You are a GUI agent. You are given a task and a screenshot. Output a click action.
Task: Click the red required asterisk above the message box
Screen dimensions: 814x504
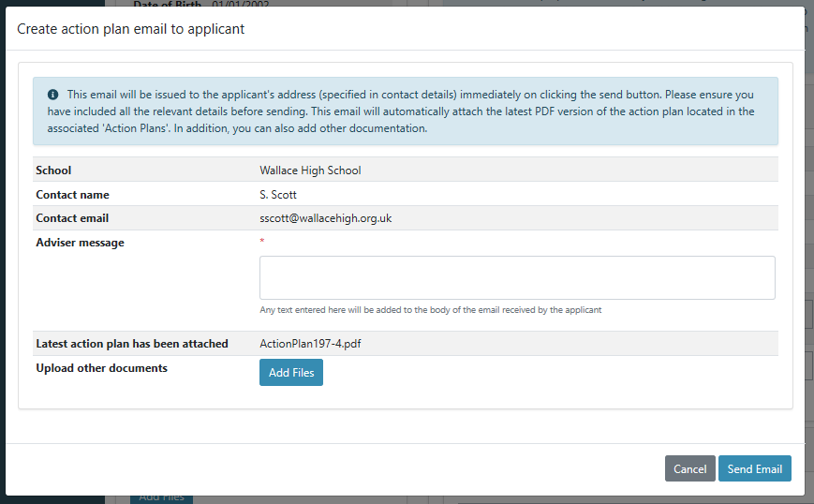tap(262, 243)
